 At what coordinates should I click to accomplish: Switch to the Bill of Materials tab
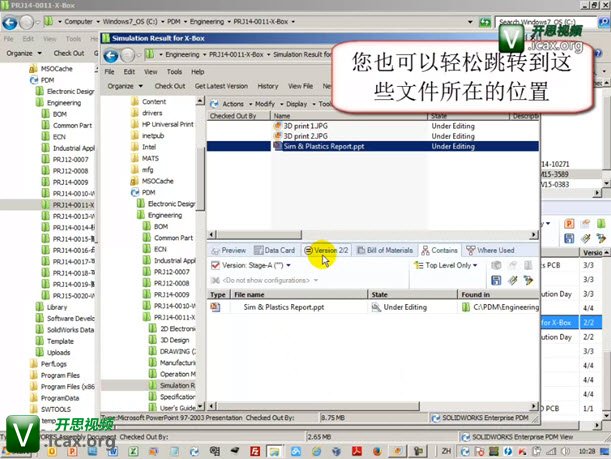point(385,250)
